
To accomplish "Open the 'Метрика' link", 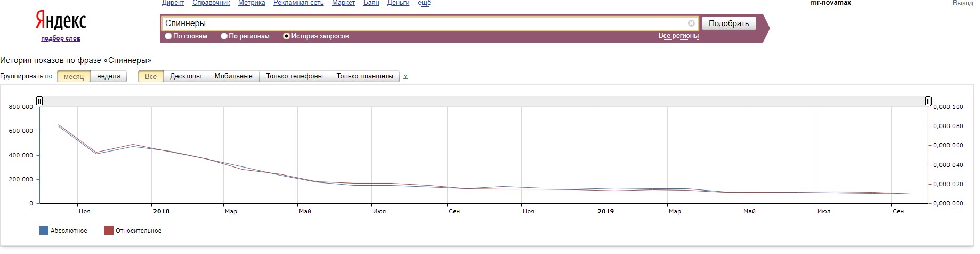I will pyautogui.click(x=252, y=3).
